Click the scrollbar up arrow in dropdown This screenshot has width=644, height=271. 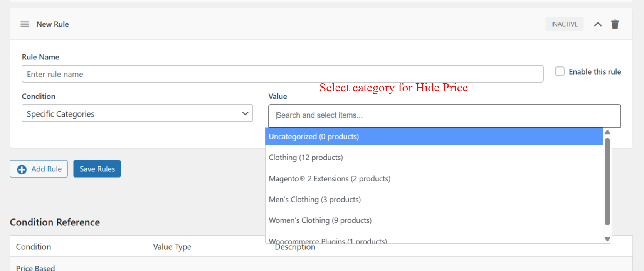[607, 132]
